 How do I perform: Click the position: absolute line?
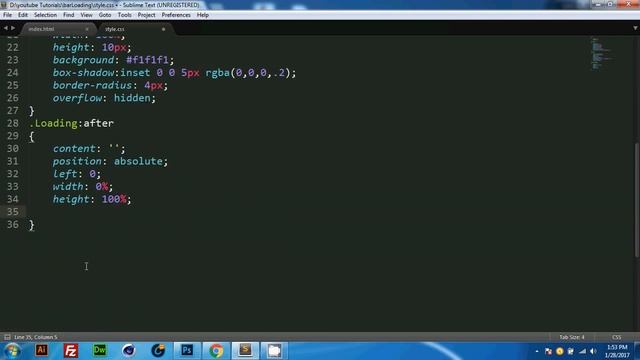[x=110, y=161]
